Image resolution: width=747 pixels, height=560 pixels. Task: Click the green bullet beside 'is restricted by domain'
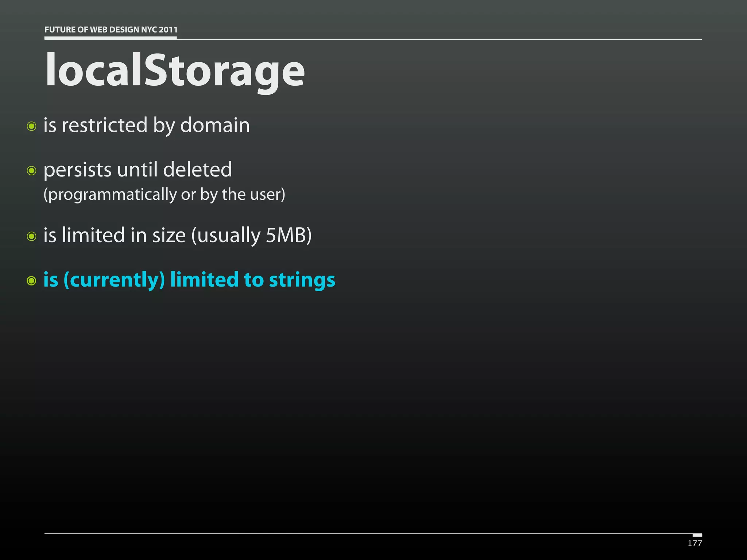pos(32,127)
